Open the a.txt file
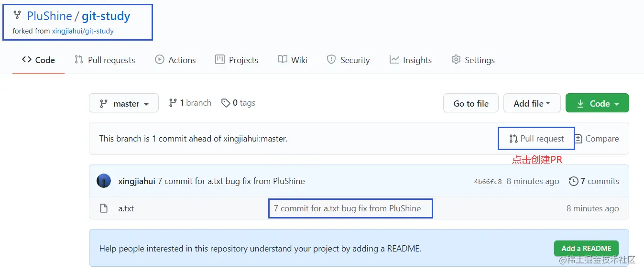 [x=126, y=208]
